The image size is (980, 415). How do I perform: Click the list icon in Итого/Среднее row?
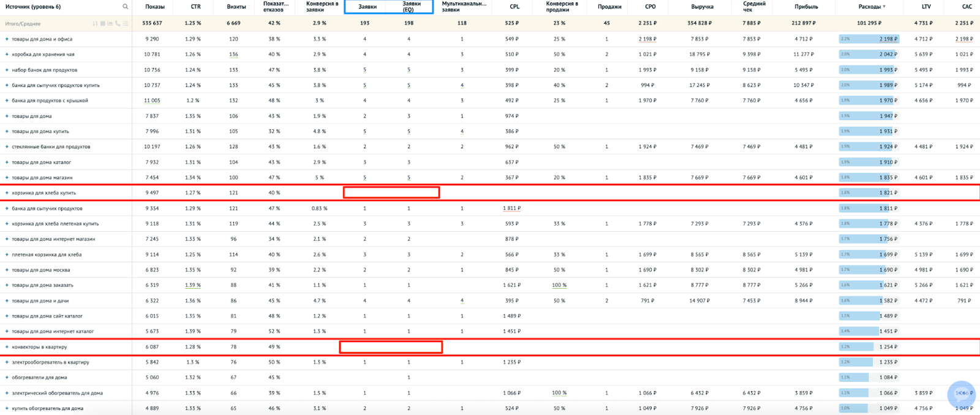(126, 23)
